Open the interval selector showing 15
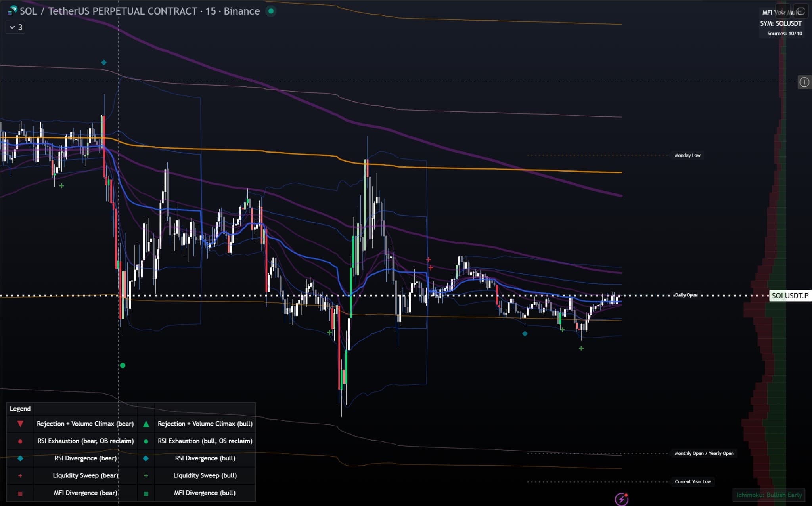 coord(212,11)
